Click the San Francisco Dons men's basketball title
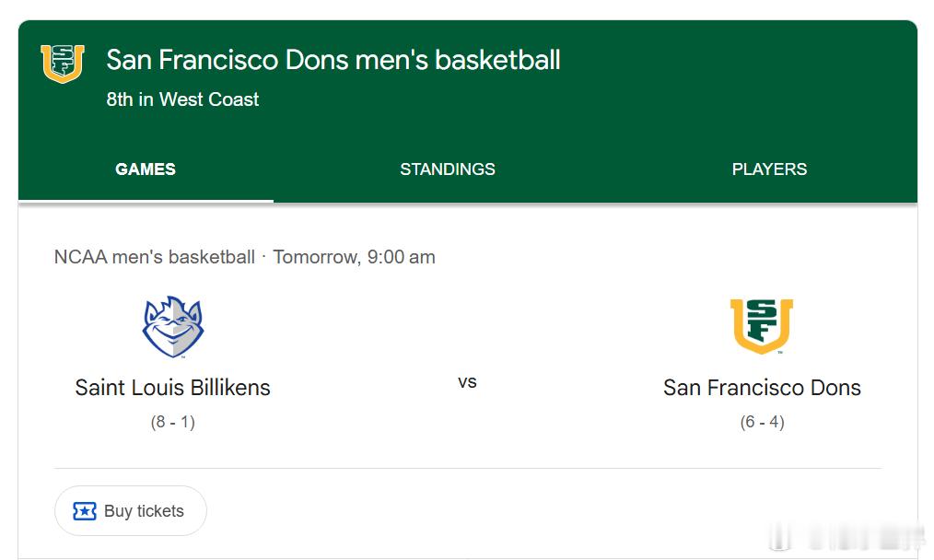Screen dimensions: 934x560 coord(333,60)
